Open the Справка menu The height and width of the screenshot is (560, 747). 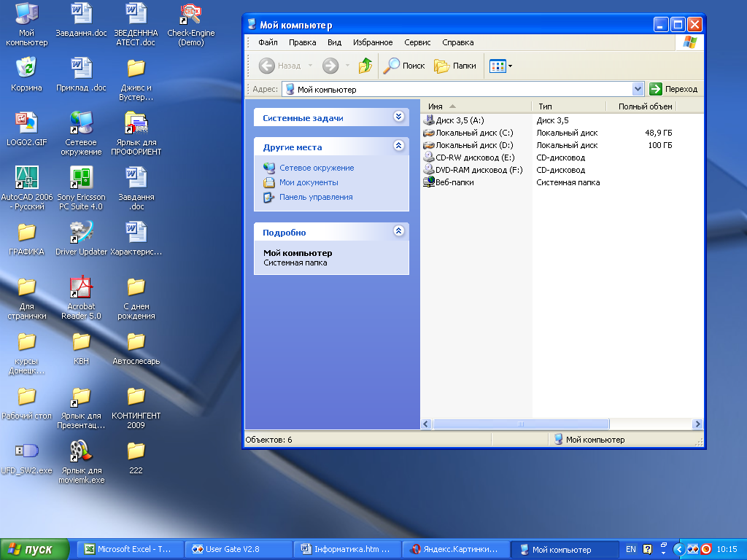click(x=458, y=42)
